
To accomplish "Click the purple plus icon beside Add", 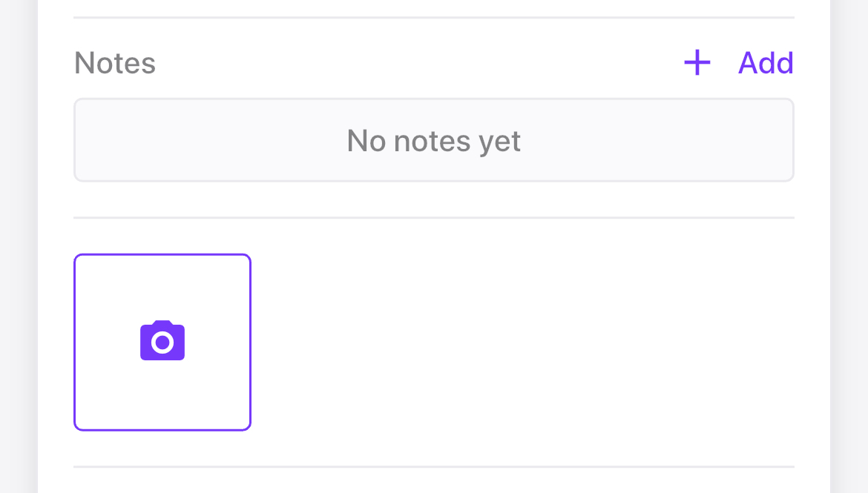I will (697, 62).
